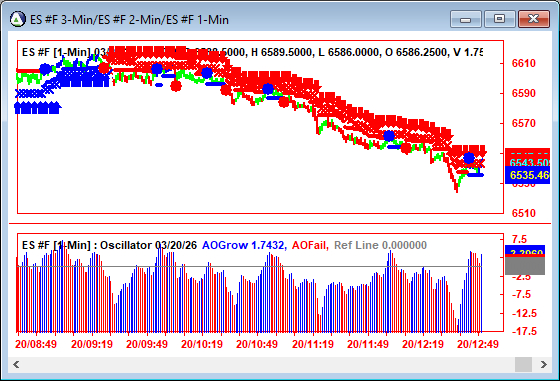
Task: Click the -12.5 oscillator axis label
Action: pos(524,313)
